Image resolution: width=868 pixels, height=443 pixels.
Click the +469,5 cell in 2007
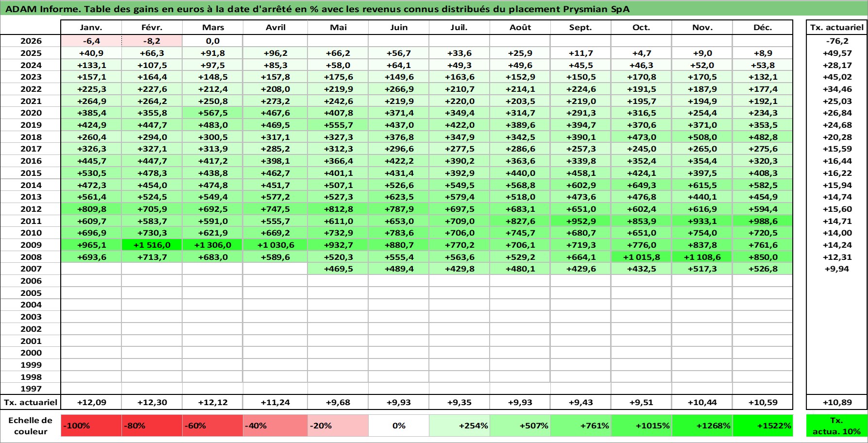point(338,269)
